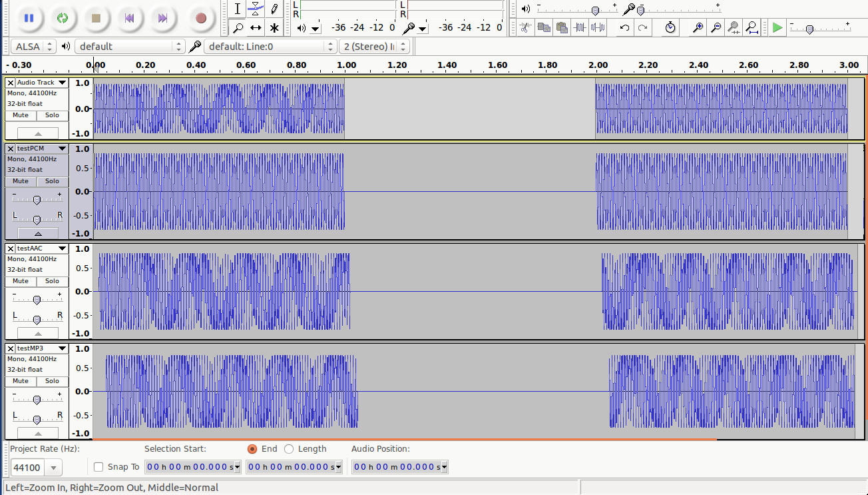Select the Multi-tool asterisk icon
The image size is (868, 495).
coord(274,28)
